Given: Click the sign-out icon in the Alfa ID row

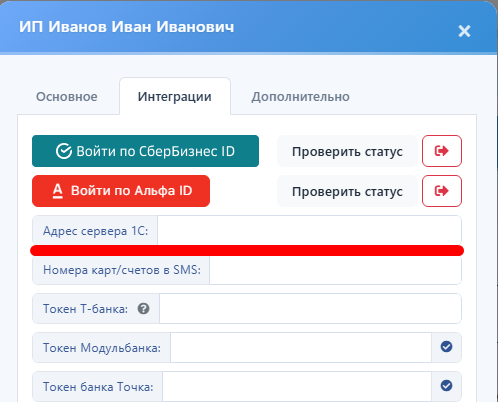Looking at the screenshot, I should (x=442, y=191).
